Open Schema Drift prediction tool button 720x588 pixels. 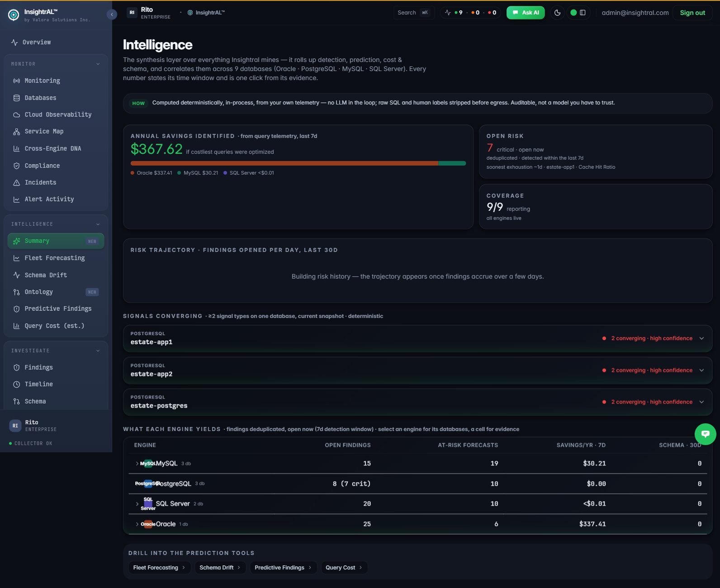tap(220, 568)
